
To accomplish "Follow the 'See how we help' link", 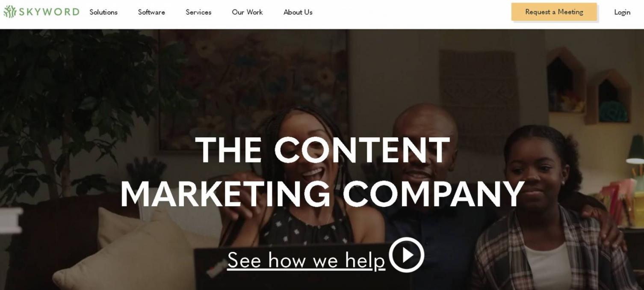I will (x=306, y=260).
